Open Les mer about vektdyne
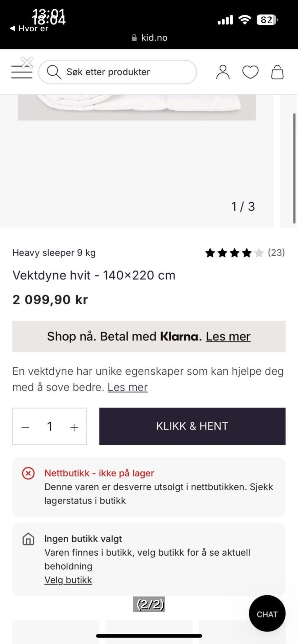The height and width of the screenshot is (644, 298). point(128,387)
